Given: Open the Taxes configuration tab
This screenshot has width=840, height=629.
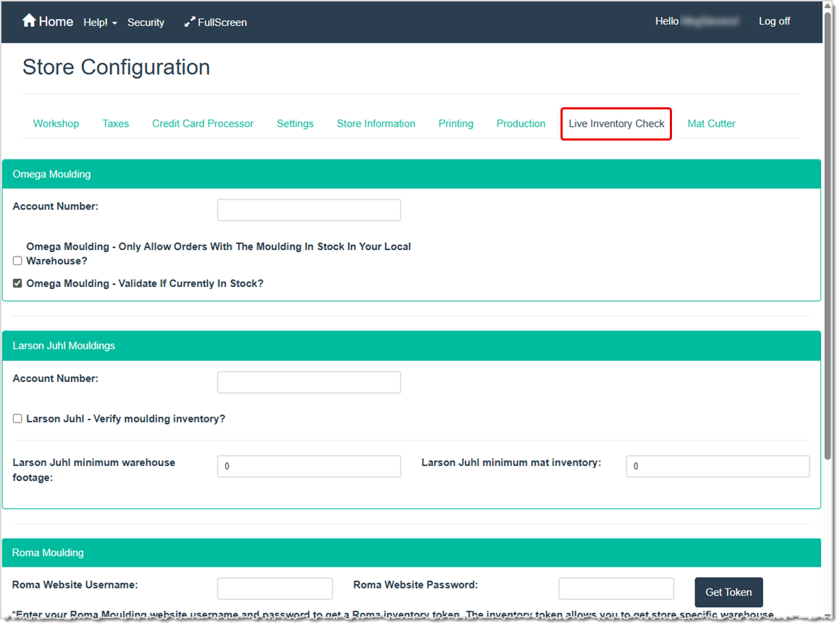Looking at the screenshot, I should pos(115,123).
